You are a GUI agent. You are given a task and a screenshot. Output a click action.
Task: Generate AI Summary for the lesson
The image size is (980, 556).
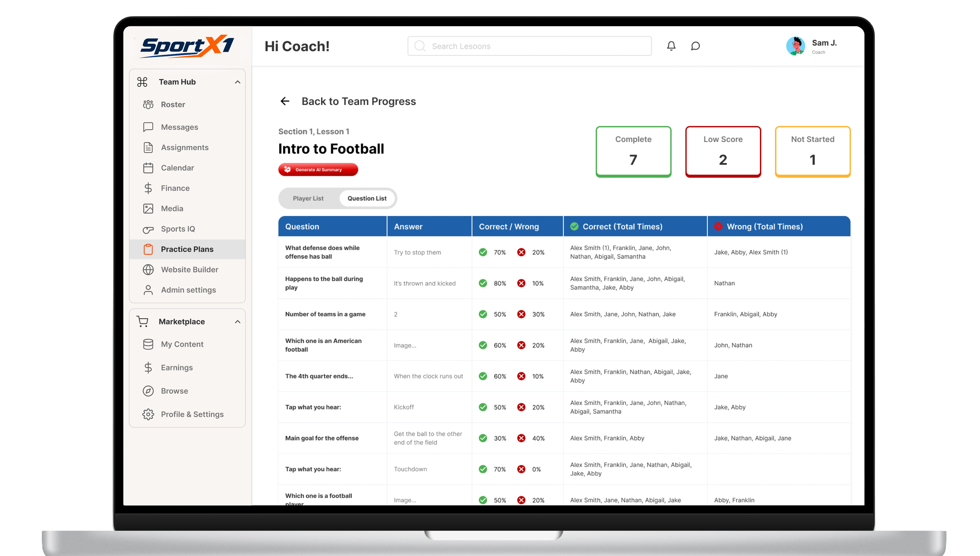(318, 170)
